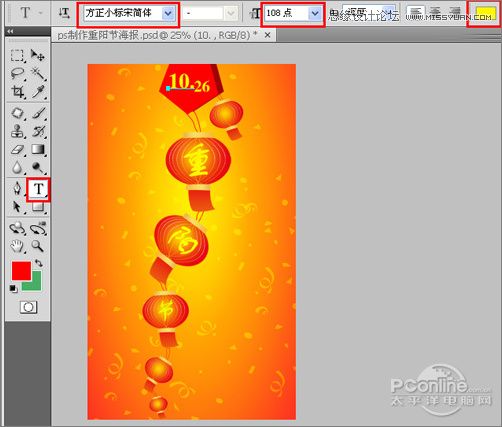This screenshot has height=427, width=502.
Task: Open the red foreground color swatch
Action: [21, 270]
